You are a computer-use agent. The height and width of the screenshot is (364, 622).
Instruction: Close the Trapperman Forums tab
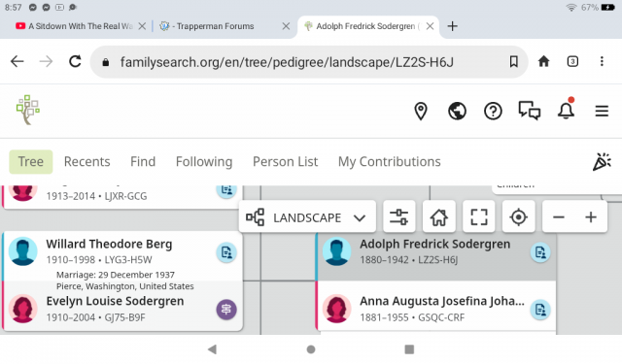click(286, 26)
